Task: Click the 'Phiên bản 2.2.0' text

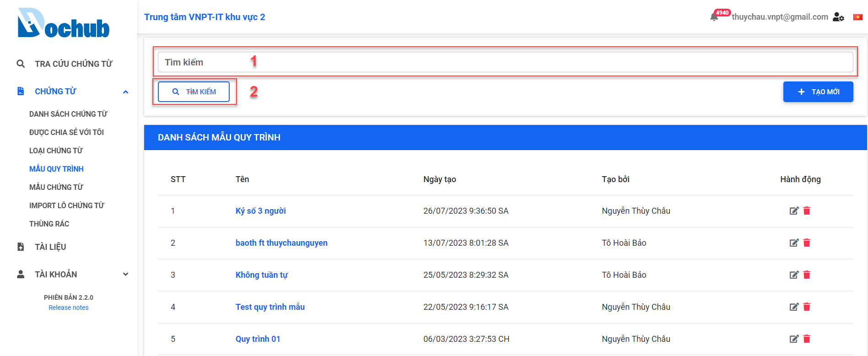Action: 69,297
